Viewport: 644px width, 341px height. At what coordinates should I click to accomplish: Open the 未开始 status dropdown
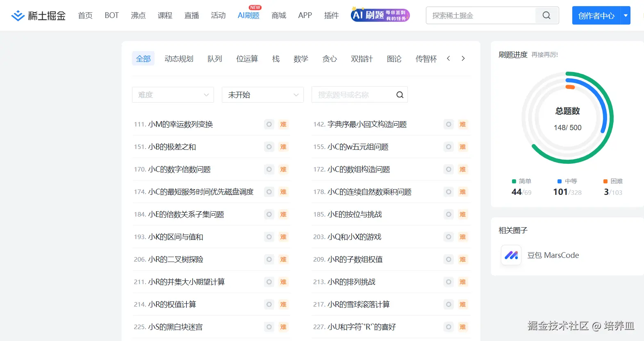coord(262,95)
